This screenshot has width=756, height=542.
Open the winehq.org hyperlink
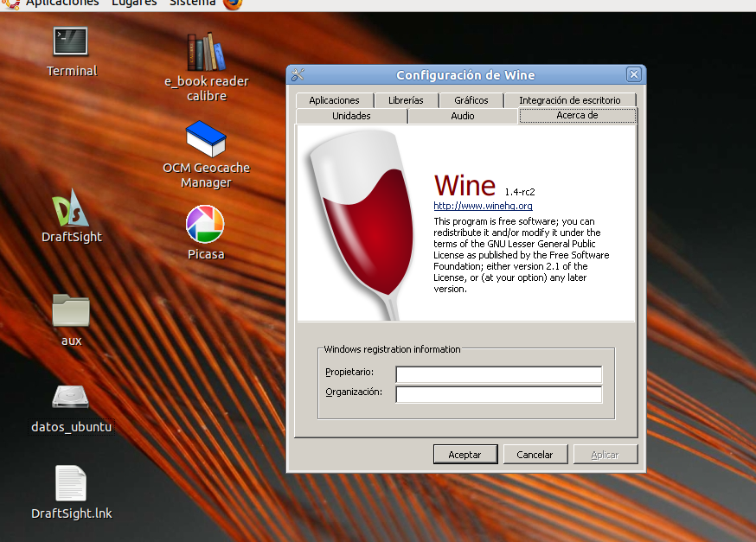pyautogui.click(x=483, y=206)
